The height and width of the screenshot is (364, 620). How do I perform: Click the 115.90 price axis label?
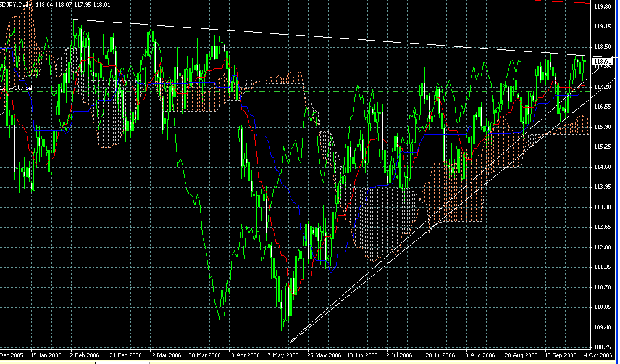(603, 127)
